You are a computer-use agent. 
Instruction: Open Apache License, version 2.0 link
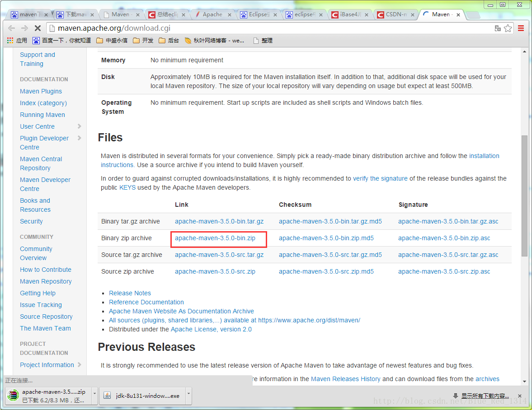tap(211, 329)
